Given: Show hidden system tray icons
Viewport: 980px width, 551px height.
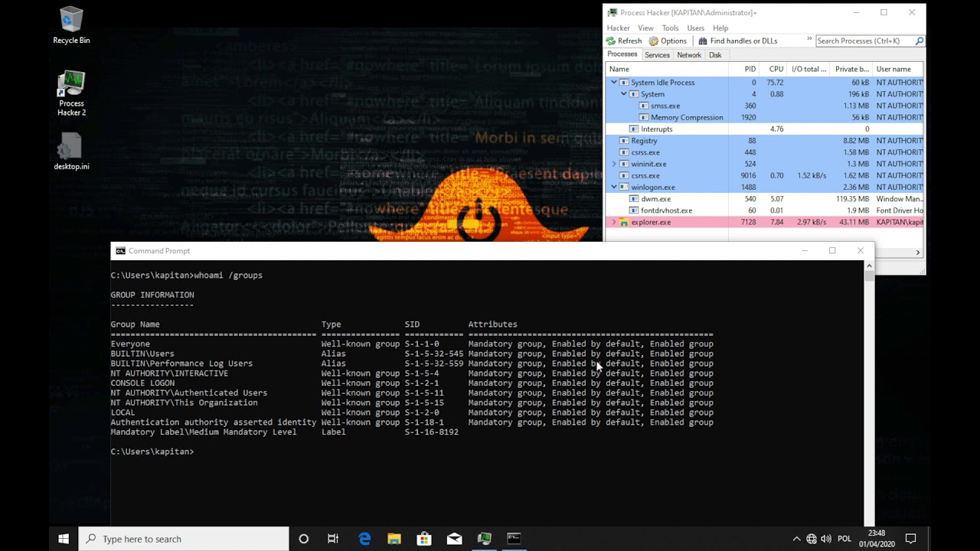Looking at the screenshot, I should click(796, 539).
